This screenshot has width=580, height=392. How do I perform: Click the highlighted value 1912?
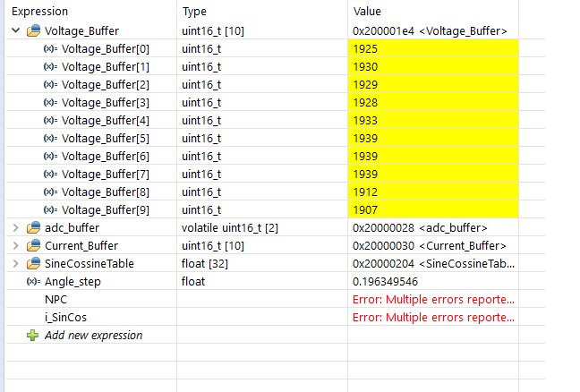click(x=365, y=192)
